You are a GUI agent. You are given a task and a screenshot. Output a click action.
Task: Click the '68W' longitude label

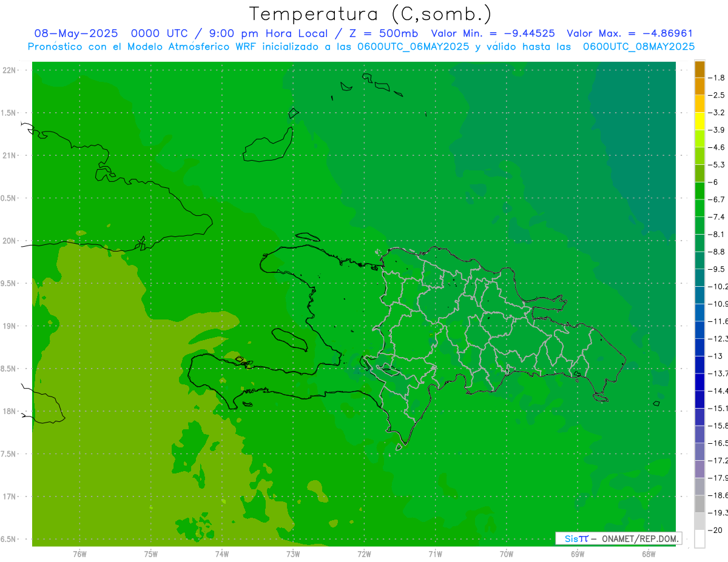pos(648,554)
